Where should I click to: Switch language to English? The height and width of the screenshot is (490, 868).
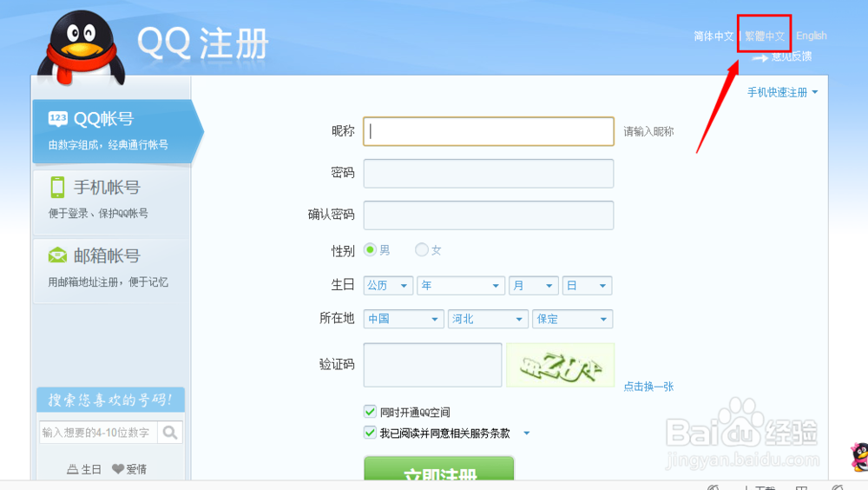point(812,36)
